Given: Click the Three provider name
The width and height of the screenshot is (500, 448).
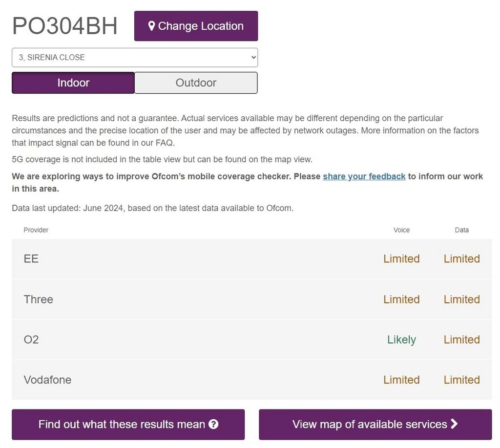Looking at the screenshot, I should click(x=39, y=299).
